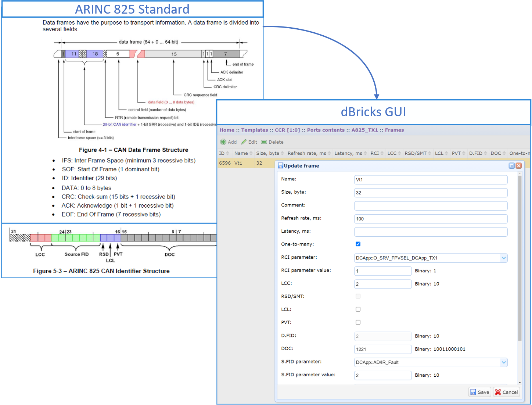Sort by the LCL column header
This screenshot has width=532, height=405.
tap(442, 153)
